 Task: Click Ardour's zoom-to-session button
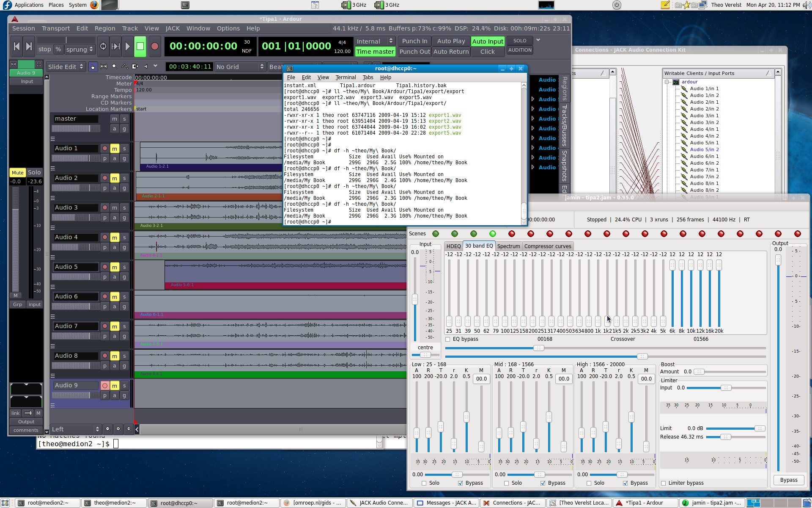(x=129, y=429)
